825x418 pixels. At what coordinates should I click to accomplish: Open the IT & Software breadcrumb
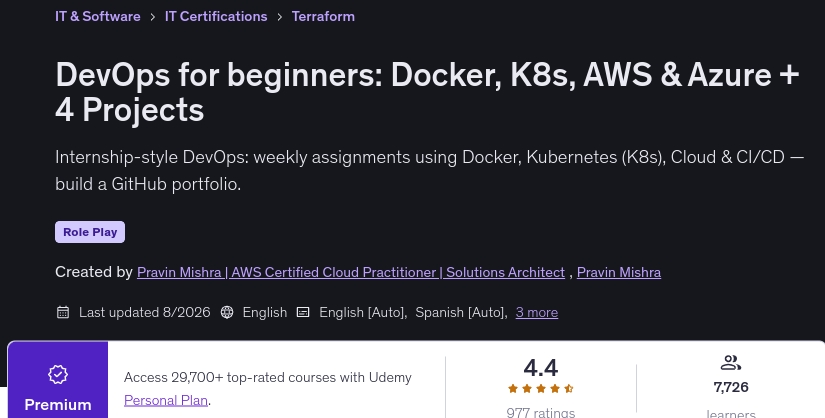point(98,16)
